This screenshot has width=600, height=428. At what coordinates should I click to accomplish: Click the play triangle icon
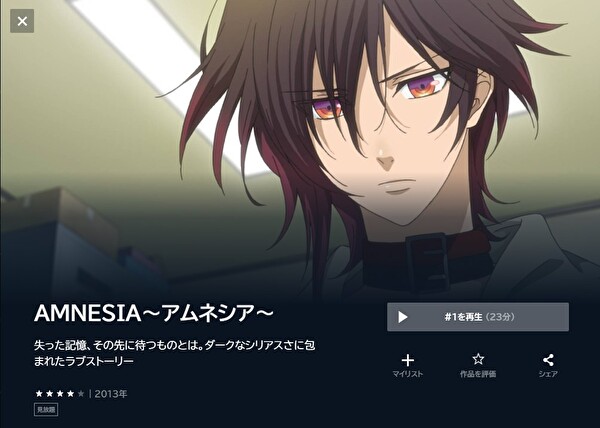point(403,317)
